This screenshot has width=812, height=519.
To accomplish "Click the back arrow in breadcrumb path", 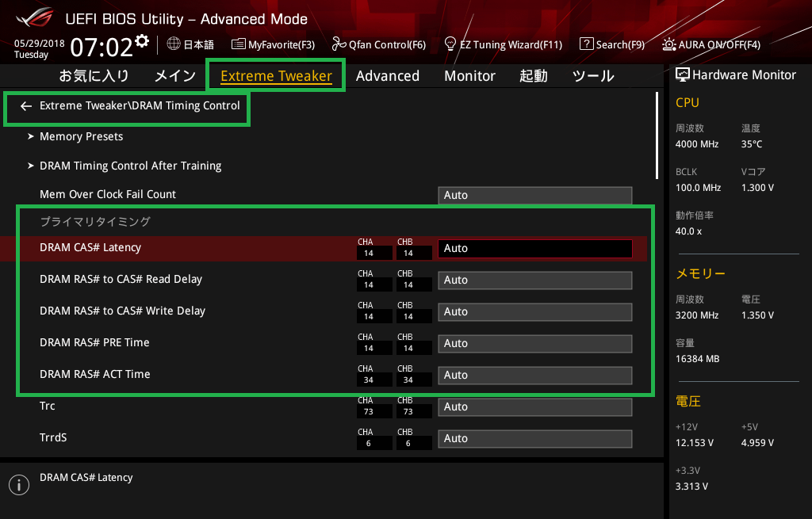I will pos(26,106).
